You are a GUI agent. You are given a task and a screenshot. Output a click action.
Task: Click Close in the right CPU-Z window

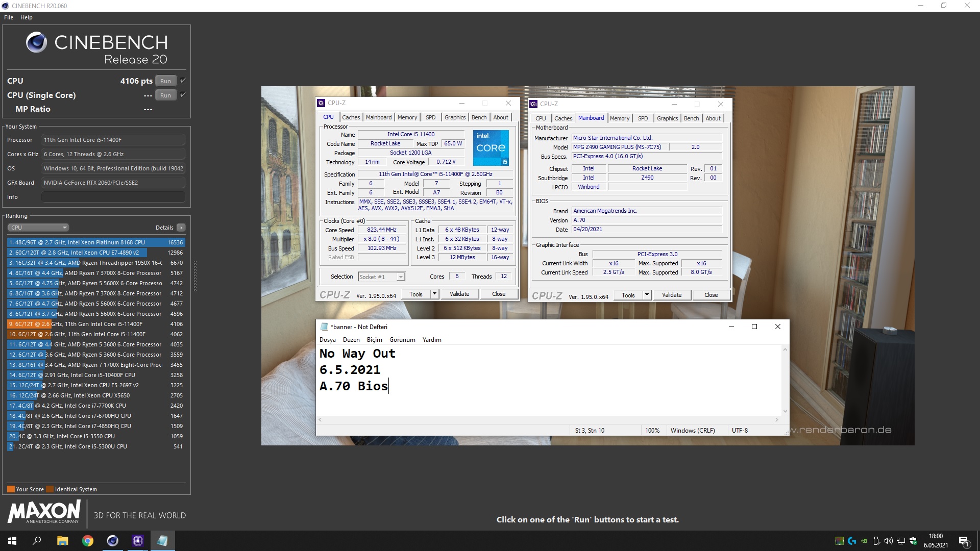(x=711, y=295)
